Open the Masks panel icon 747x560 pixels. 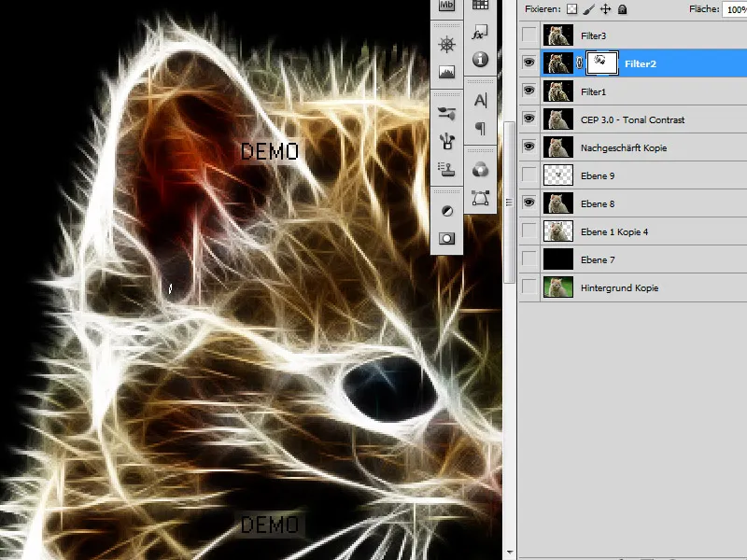point(446,239)
